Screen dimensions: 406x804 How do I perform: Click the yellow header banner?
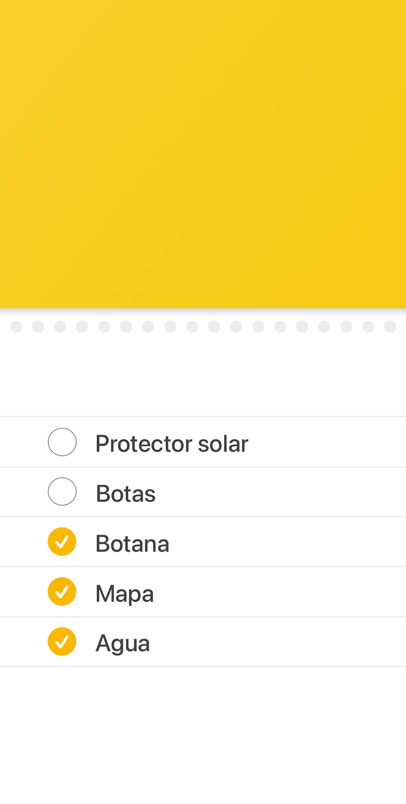(x=203, y=154)
